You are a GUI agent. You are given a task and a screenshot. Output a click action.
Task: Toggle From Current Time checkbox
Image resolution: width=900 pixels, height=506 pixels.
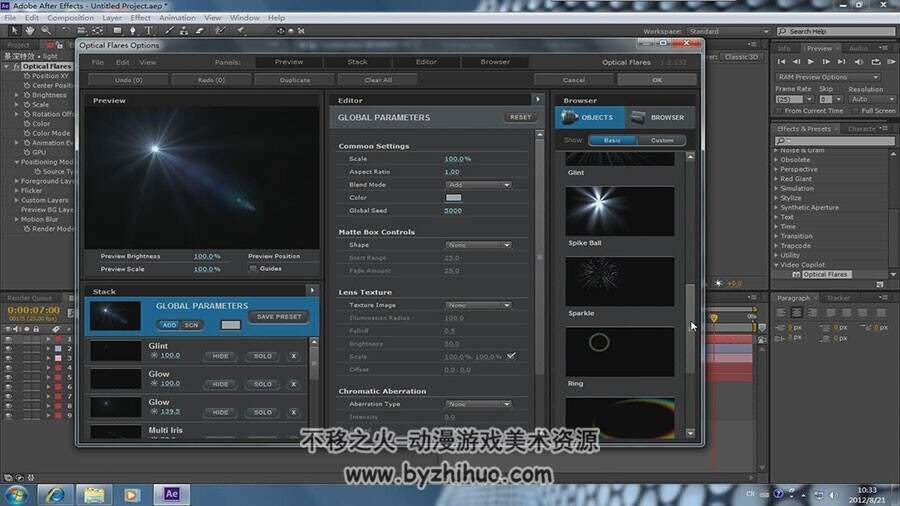point(779,111)
